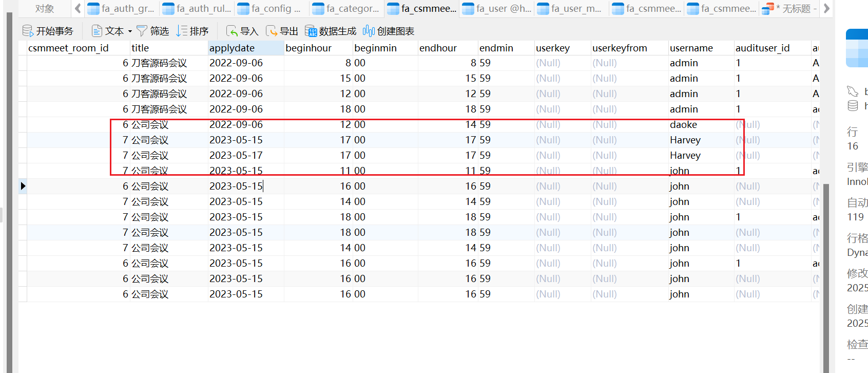Click the 筛选 filter icon
This screenshot has height=373, width=868.
pos(142,31)
